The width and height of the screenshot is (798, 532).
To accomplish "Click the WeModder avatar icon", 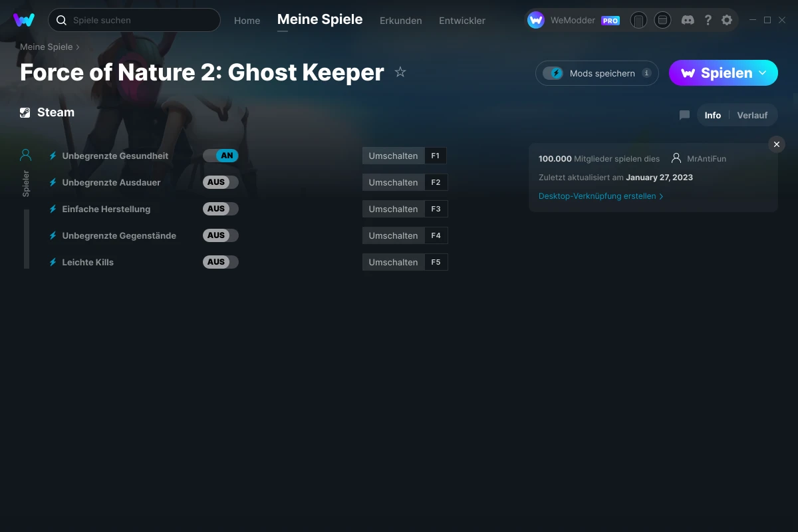I will click(536, 20).
